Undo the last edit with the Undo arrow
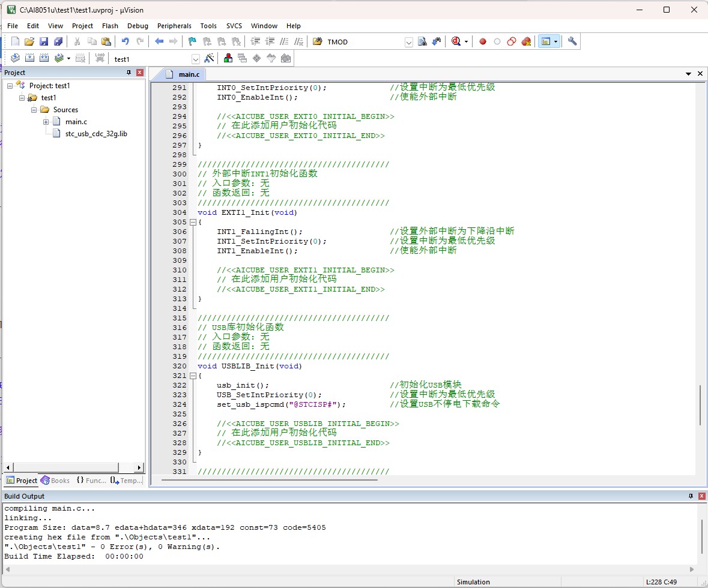This screenshot has height=588, width=708. (125, 41)
